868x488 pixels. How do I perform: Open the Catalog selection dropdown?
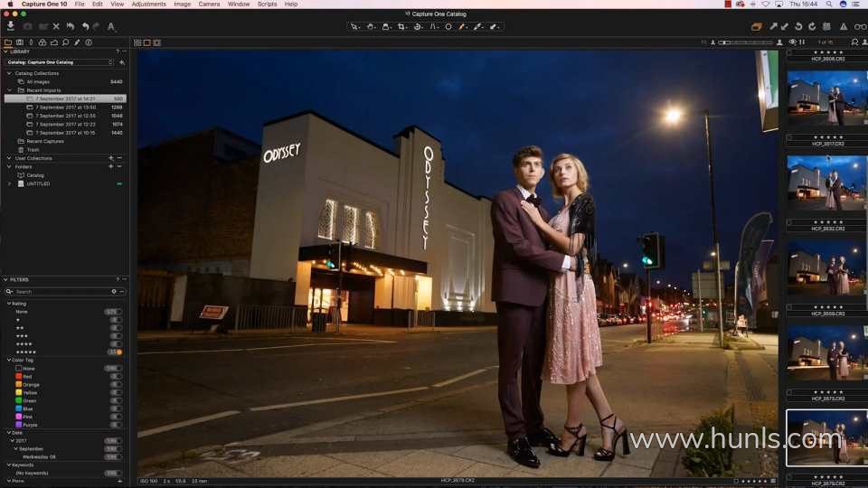coord(60,62)
